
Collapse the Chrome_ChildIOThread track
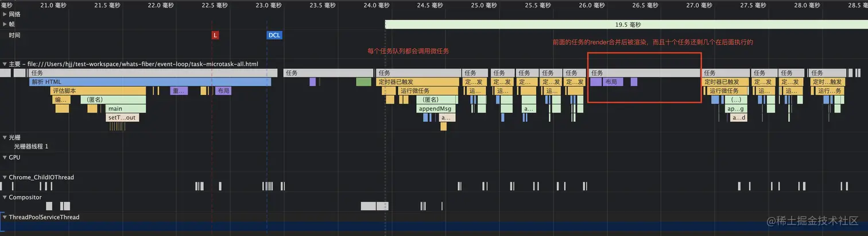pos(5,177)
